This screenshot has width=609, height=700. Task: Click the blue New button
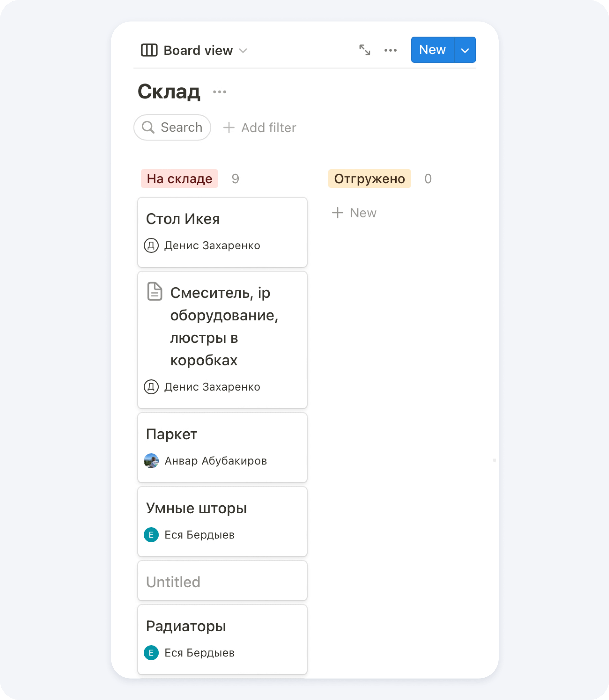tap(432, 50)
